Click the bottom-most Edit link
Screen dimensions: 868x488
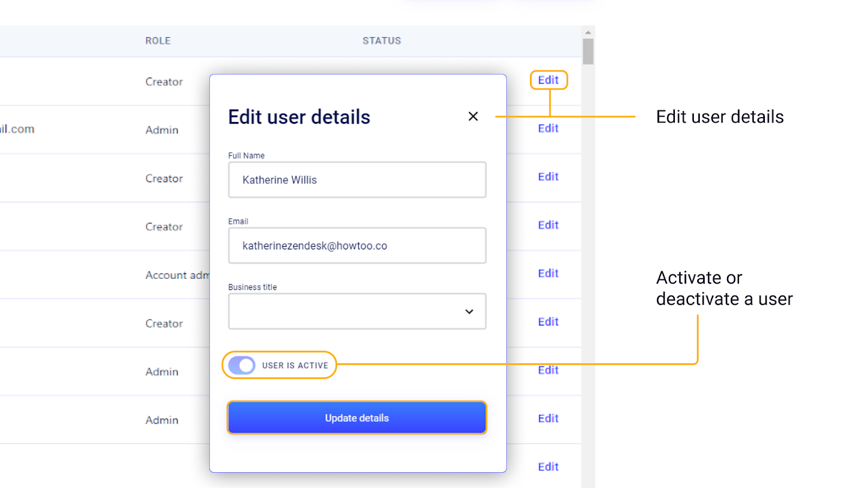tap(548, 467)
